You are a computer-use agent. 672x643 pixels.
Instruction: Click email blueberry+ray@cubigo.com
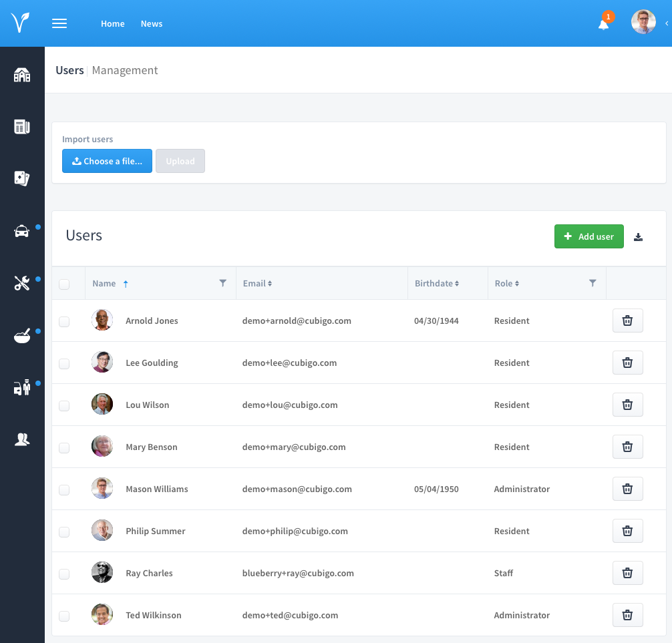[298, 573]
